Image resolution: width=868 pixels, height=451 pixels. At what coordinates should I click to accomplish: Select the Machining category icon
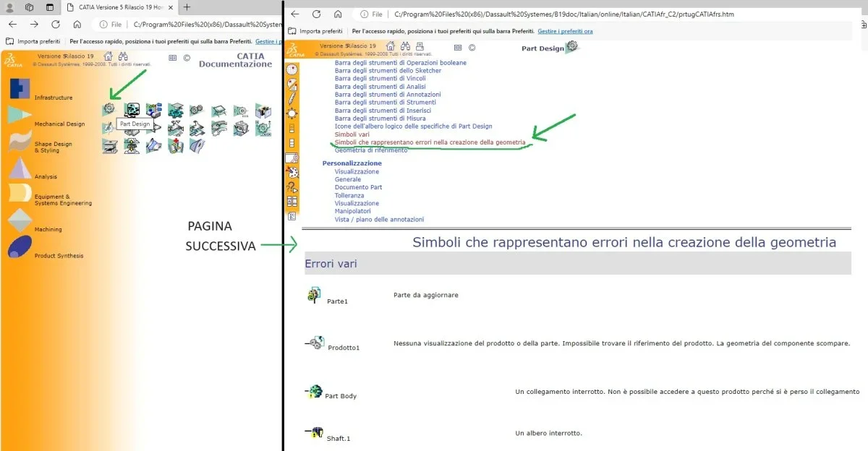coord(20,220)
